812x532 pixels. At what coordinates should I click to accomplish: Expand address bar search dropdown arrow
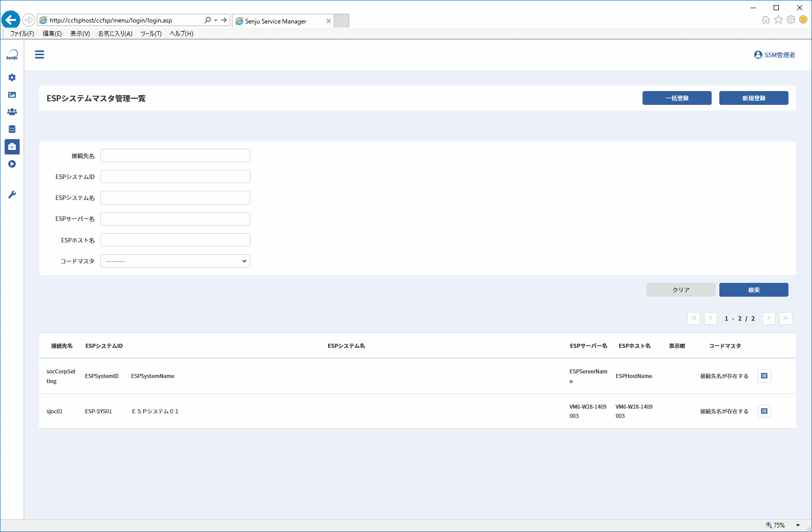click(x=216, y=20)
